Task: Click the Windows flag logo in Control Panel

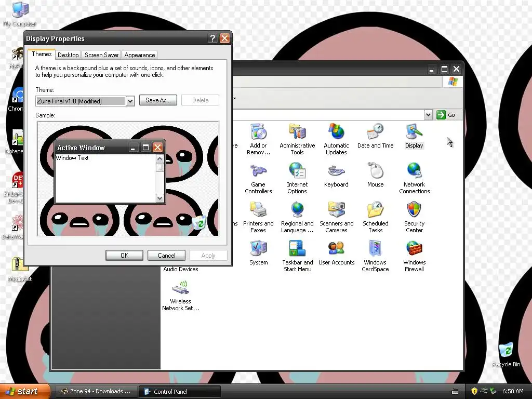Action: [x=453, y=82]
